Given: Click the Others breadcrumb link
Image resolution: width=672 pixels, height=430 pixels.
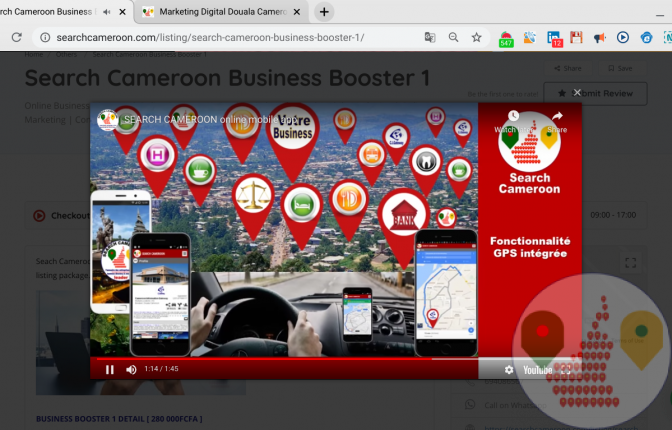Looking at the screenshot, I should click(x=66, y=54).
